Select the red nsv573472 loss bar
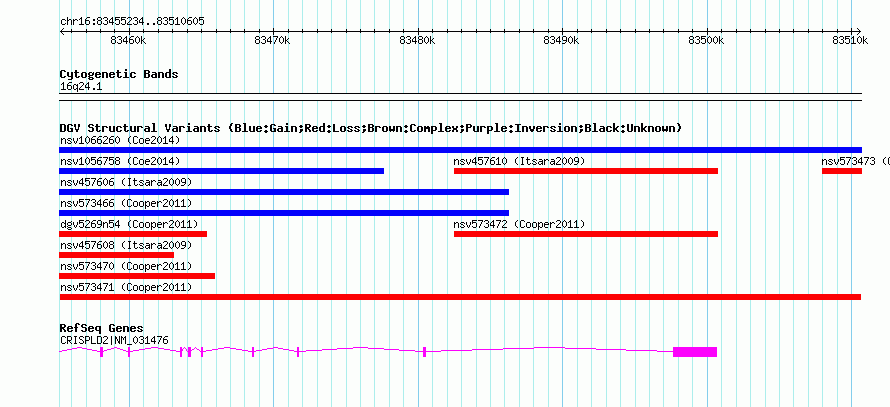The image size is (890, 407). click(x=586, y=234)
